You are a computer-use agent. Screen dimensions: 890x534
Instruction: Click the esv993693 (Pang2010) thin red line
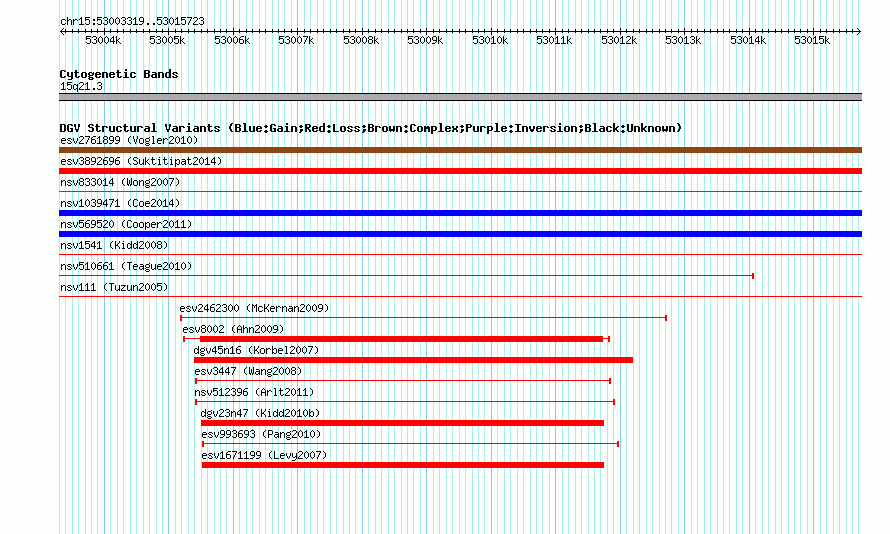(x=410, y=444)
